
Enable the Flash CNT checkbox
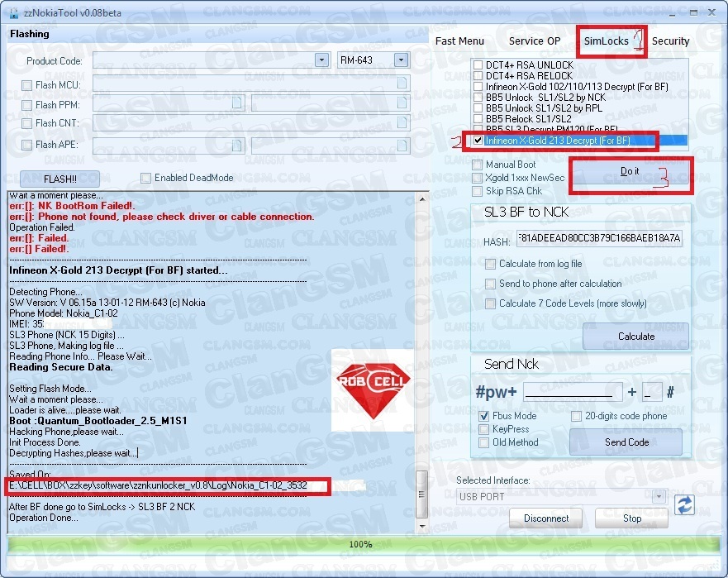[x=27, y=123]
